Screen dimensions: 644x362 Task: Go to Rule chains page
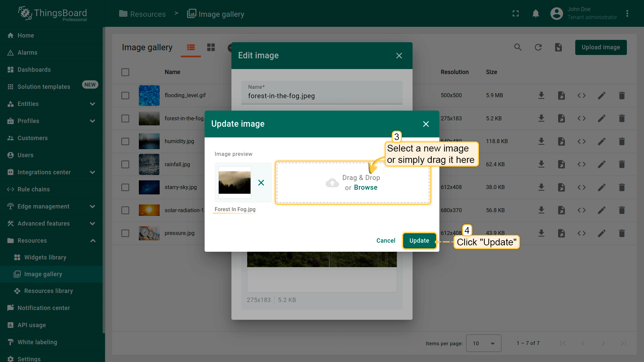34,189
